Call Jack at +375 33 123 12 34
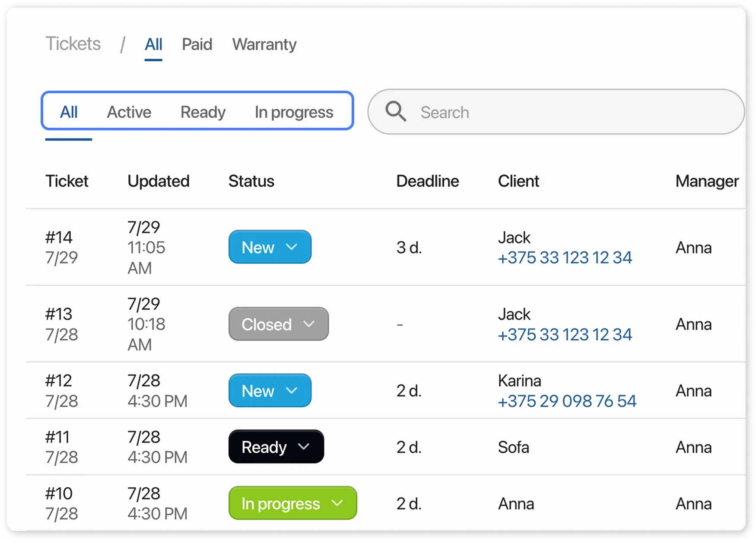The width and height of the screenshot is (756, 543). 565,257
